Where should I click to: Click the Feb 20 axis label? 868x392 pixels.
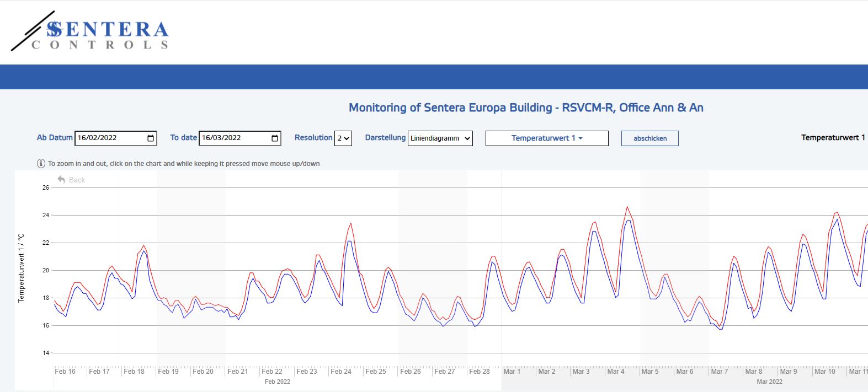pyautogui.click(x=203, y=372)
